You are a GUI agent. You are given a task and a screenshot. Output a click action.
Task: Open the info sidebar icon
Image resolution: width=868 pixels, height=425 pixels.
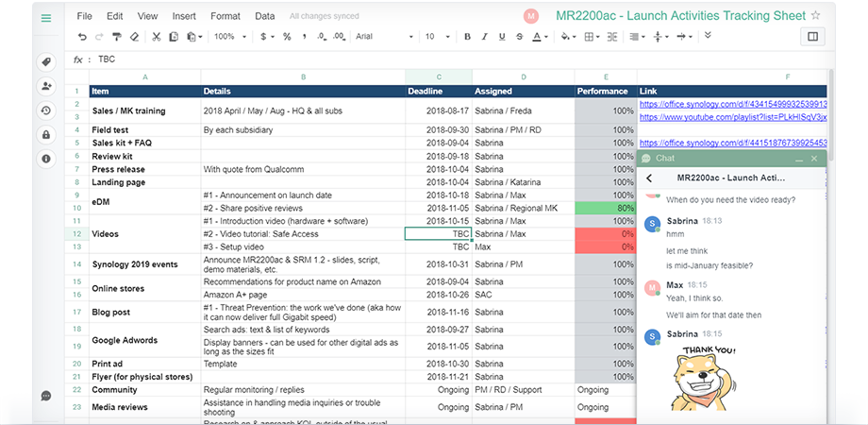[x=46, y=159]
